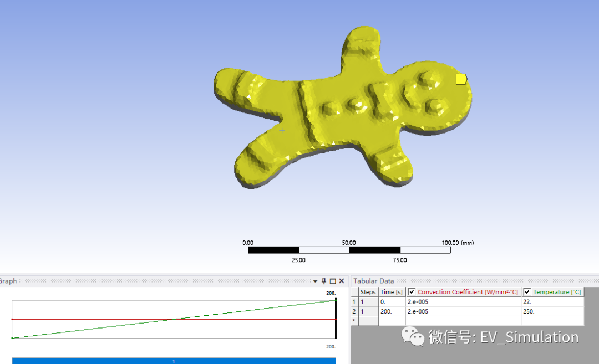This screenshot has height=364, width=599.
Task: Click the Tabular Data panel title
Action: 373,281
